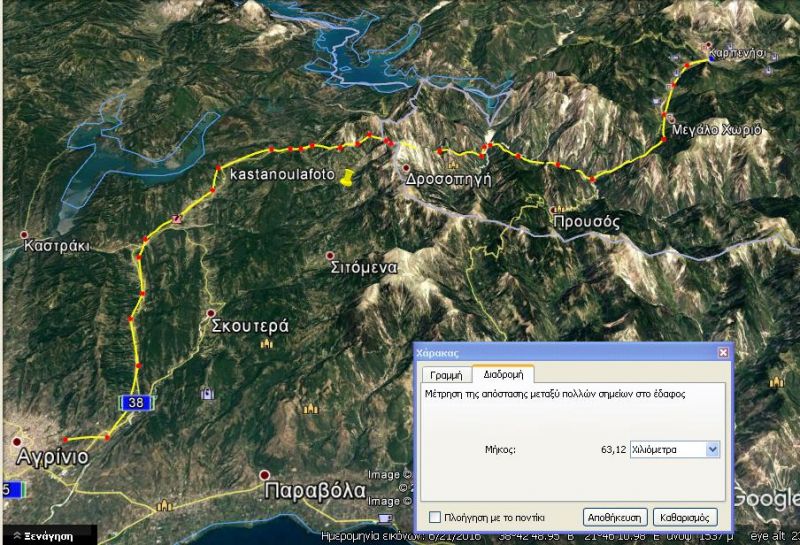The width and height of the screenshot is (800, 545).
Task: Close the Χάρακας ruler dialog
Action: point(723,353)
